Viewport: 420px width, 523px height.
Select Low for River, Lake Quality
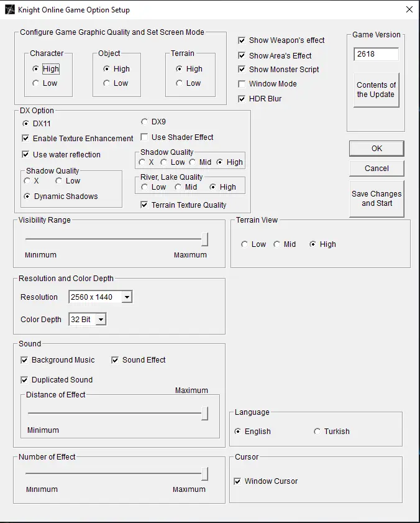point(144,187)
